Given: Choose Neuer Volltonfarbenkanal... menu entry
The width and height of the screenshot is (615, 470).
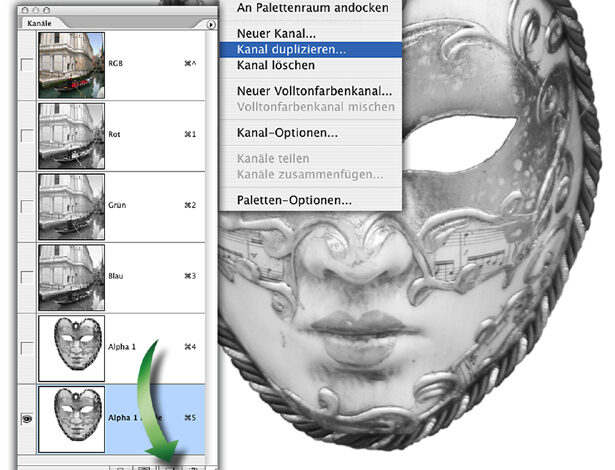Looking at the screenshot, I should point(314,91).
